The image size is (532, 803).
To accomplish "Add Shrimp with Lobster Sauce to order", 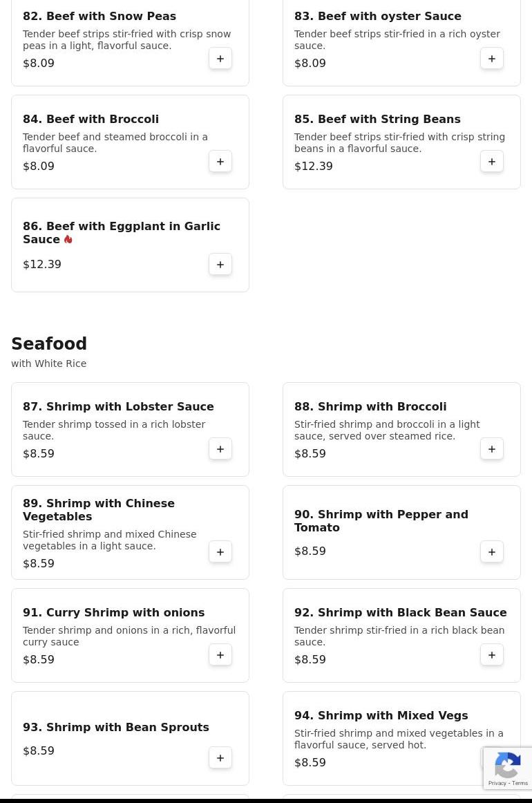I will point(220,449).
